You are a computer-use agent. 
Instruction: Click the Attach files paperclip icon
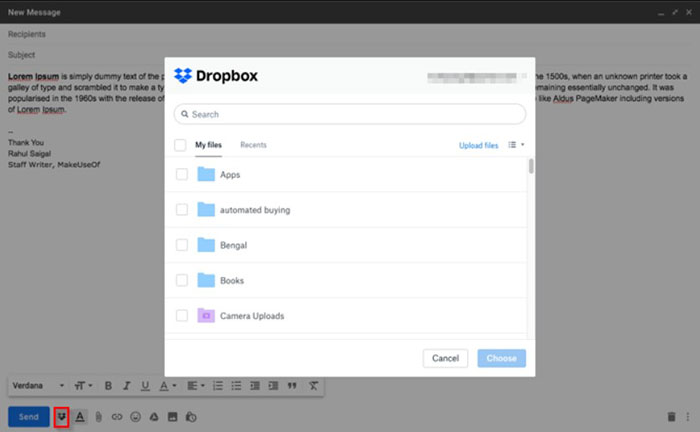pyautogui.click(x=99, y=416)
